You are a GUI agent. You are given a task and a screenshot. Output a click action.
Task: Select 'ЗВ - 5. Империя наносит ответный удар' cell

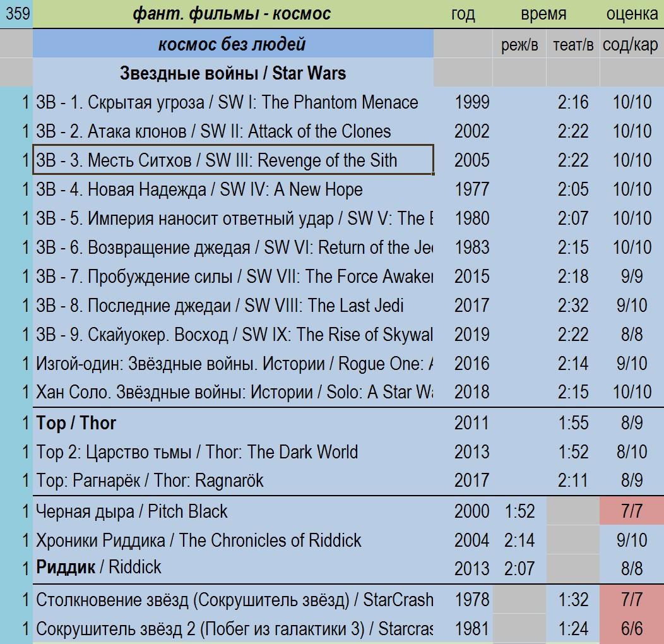click(233, 218)
